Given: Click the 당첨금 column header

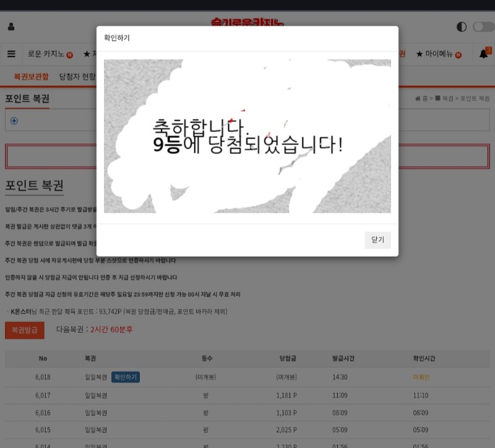Looking at the screenshot, I should (288, 358).
